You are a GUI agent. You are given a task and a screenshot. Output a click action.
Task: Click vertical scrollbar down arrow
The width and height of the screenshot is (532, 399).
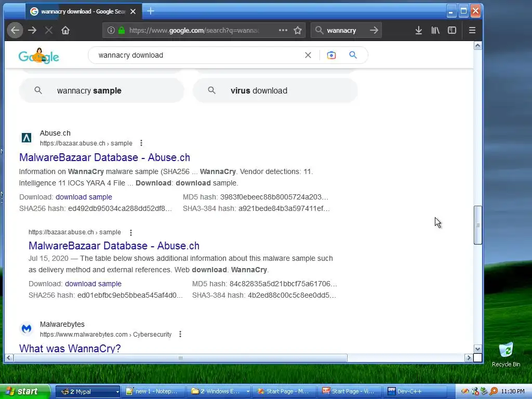[478, 349]
